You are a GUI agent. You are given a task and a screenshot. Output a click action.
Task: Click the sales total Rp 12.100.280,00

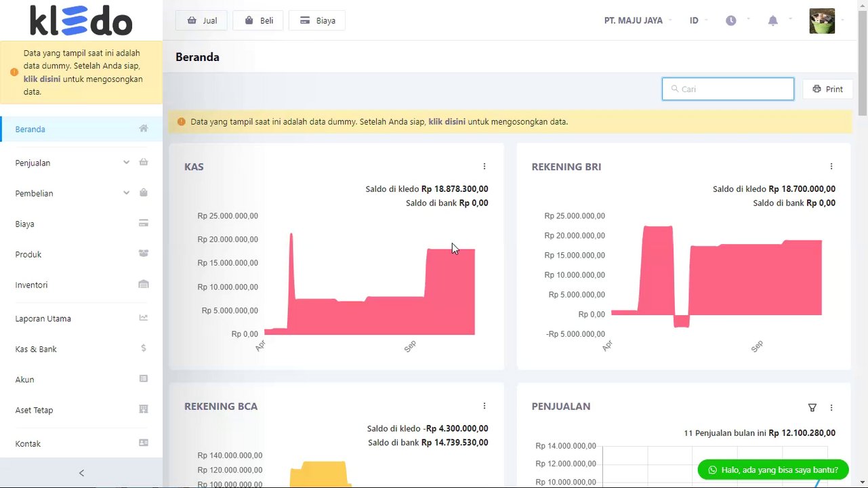(x=802, y=432)
